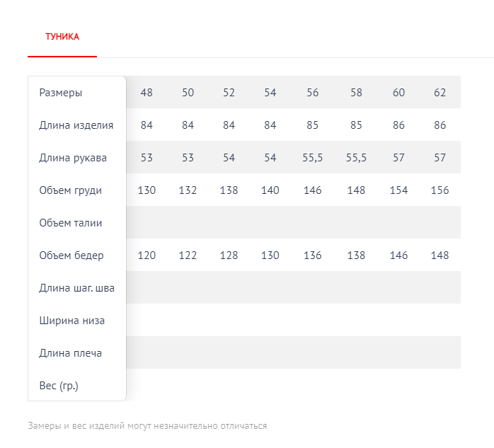Select the Объем груди row label
Screen dimensions: 494x448
point(71,190)
